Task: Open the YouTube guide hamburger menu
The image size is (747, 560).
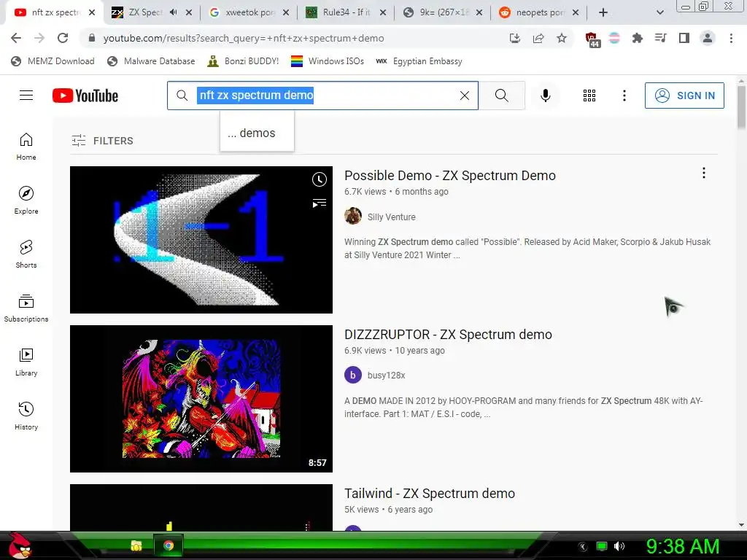Action: point(26,96)
